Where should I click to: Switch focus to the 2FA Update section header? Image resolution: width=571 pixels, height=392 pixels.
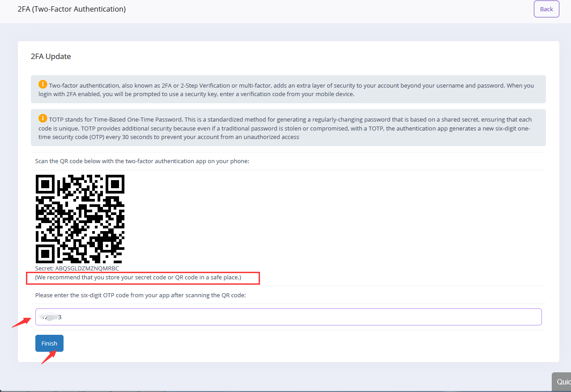click(x=51, y=56)
